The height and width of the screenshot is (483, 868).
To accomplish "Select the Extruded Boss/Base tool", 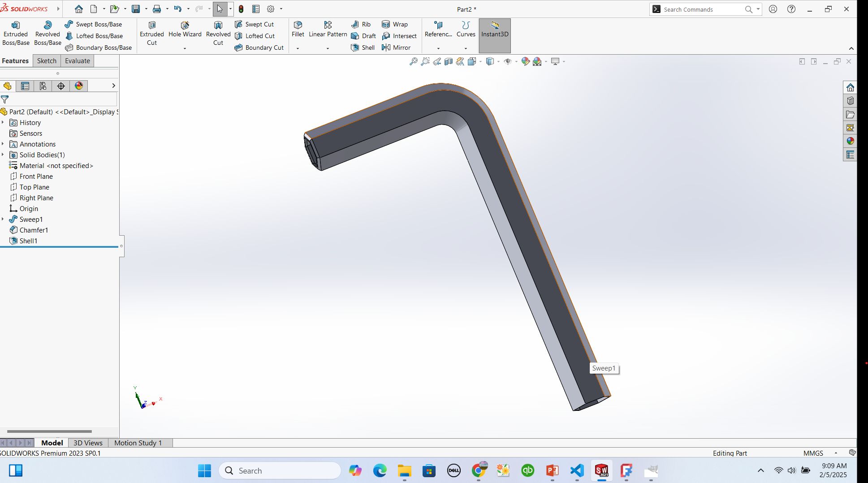I will [x=16, y=34].
